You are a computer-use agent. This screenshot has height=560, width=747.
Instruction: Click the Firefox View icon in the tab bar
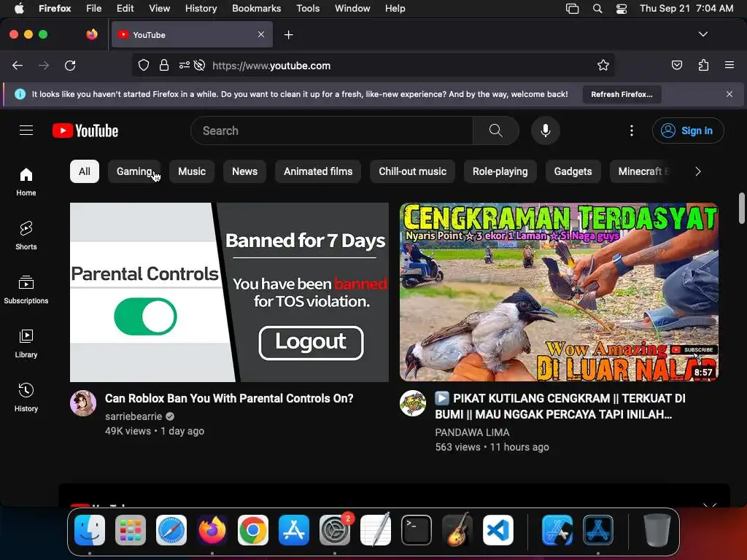coord(92,34)
